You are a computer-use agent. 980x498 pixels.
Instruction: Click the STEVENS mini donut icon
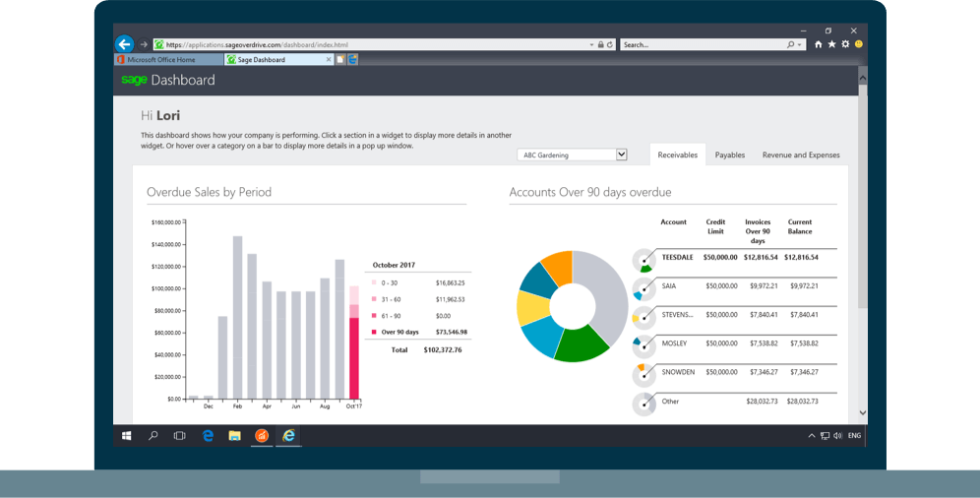pyautogui.click(x=643, y=318)
